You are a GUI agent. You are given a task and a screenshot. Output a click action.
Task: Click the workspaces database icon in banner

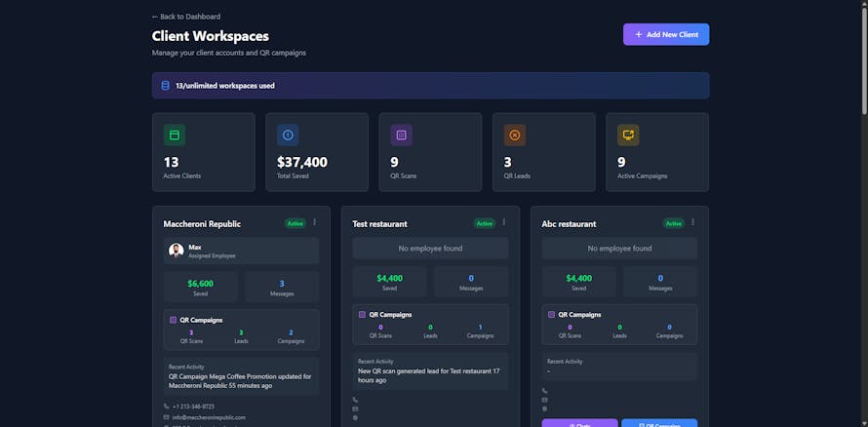pos(166,86)
